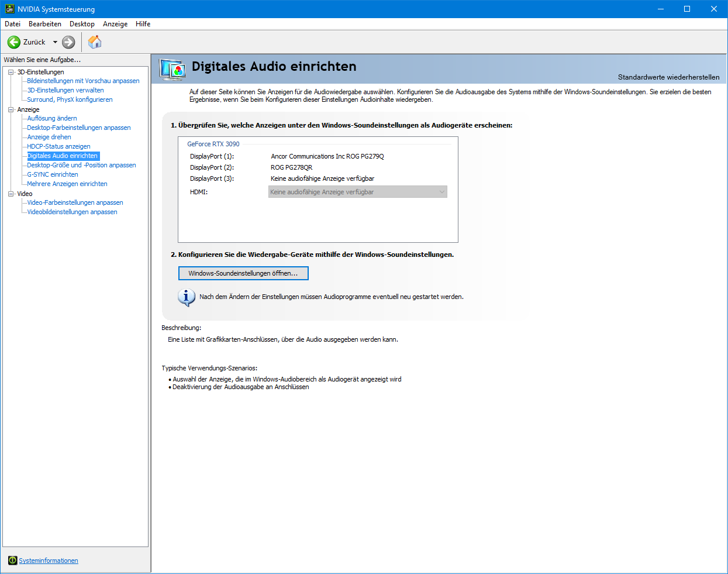Click the grey forward arrow icon
728x574 pixels.
point(68,42)
